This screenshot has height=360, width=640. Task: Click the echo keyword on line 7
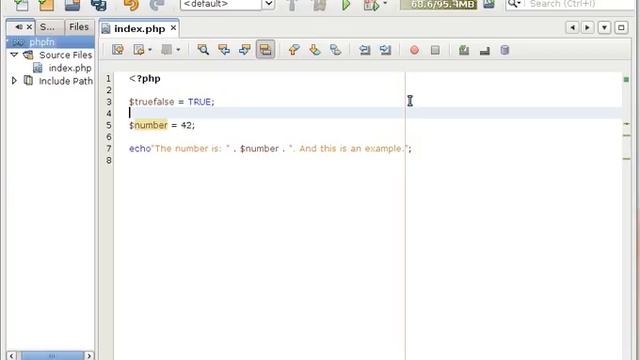click(x=140, y=149)
